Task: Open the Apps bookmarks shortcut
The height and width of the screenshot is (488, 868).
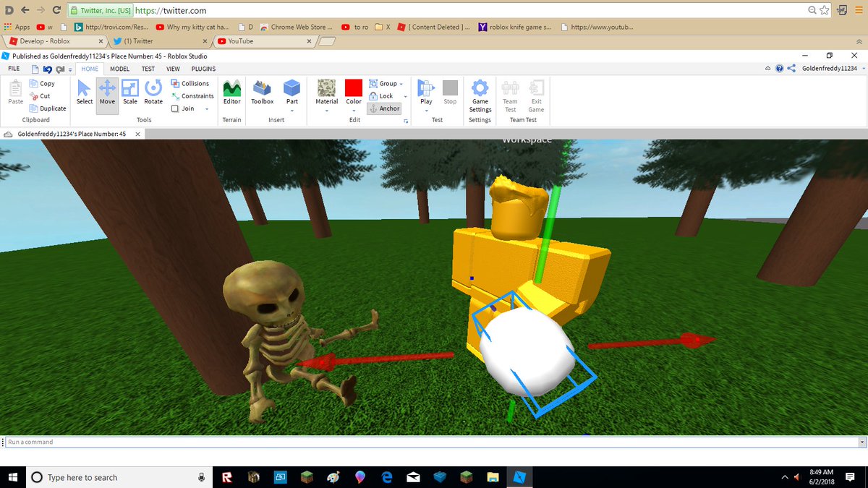Action: pos(17,27)
